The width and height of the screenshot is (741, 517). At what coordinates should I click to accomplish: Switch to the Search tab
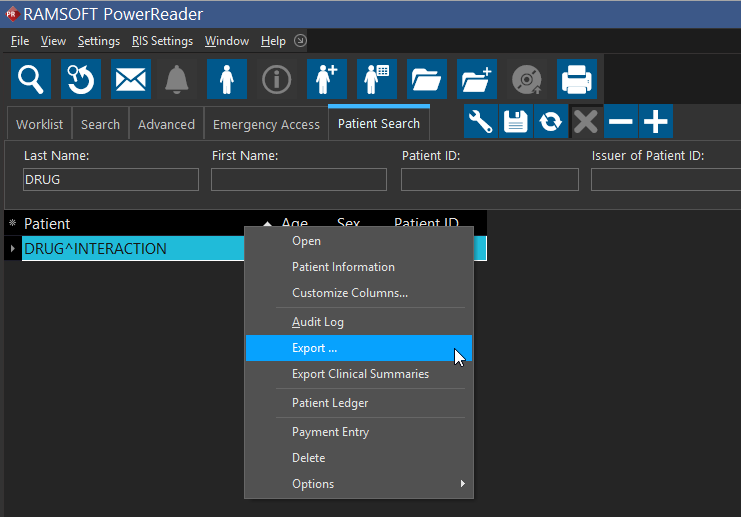click(100, 124)
